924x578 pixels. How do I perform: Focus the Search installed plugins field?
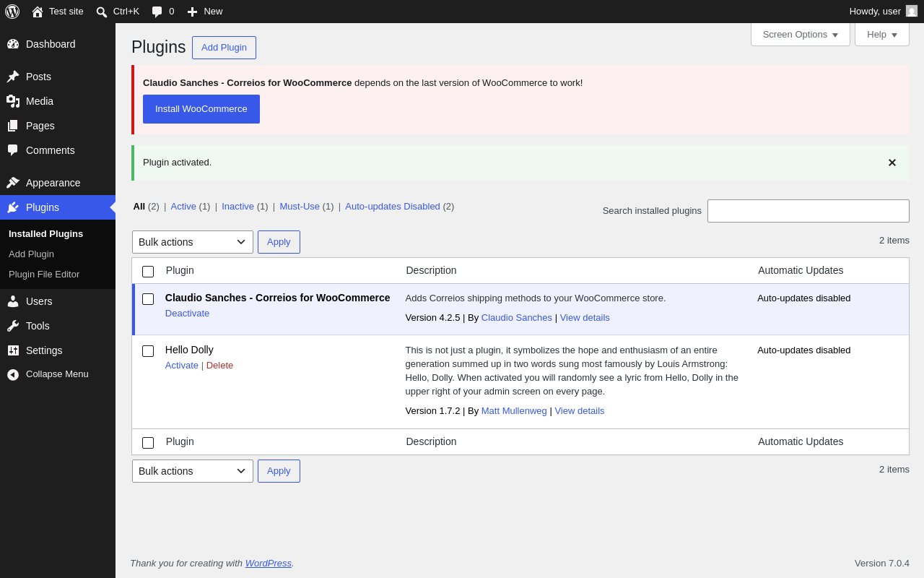point(808,211)
